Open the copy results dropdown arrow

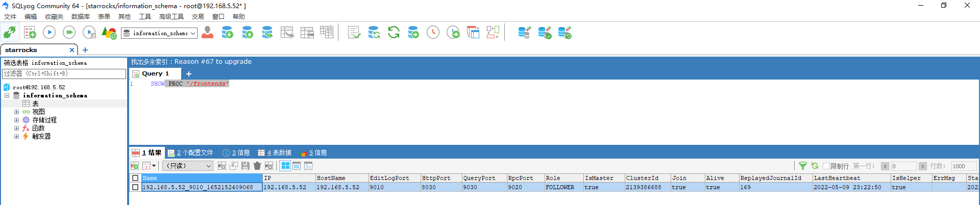coord(154,166)
